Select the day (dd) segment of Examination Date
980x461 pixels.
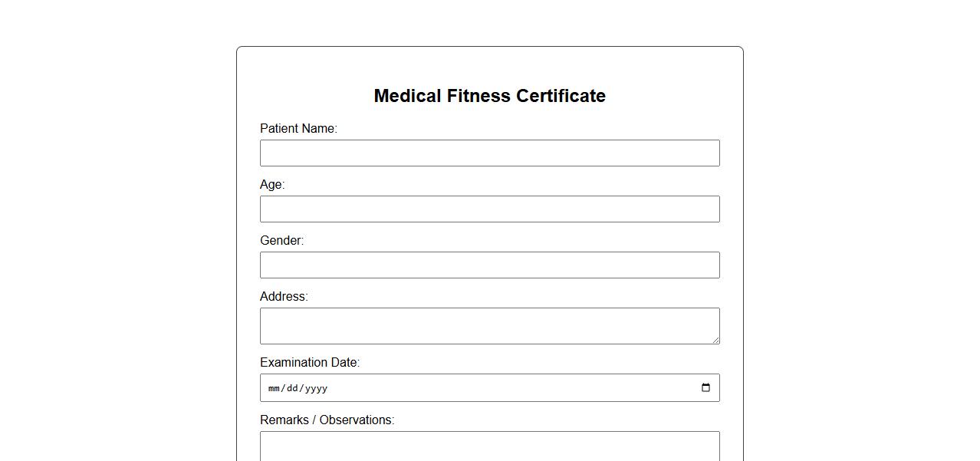[x=292, y=388]
